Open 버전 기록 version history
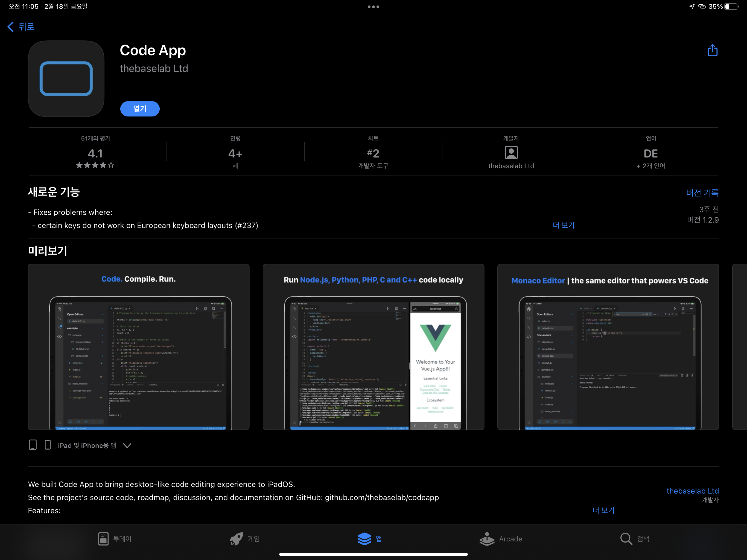The width and height of the screenshot is (747, 560). 702,192
